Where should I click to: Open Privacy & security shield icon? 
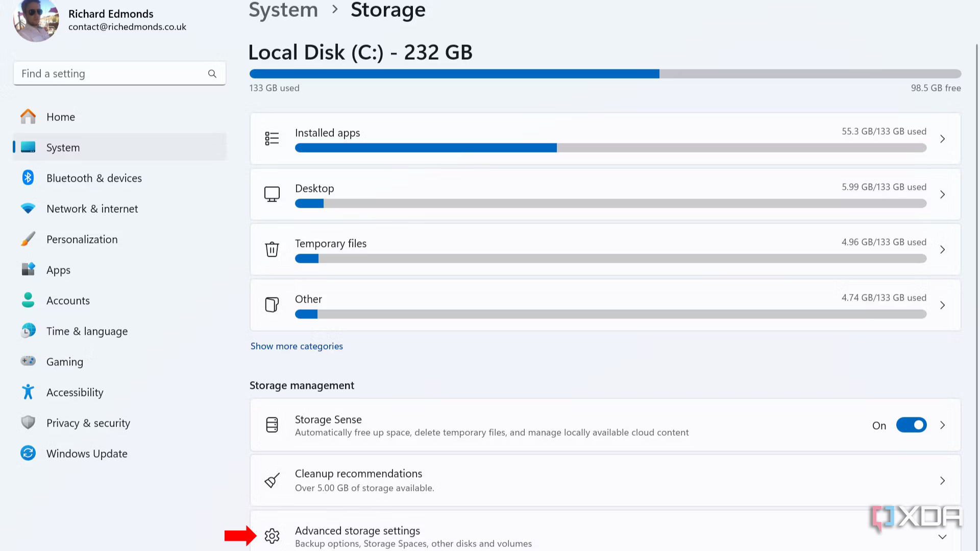28,422
